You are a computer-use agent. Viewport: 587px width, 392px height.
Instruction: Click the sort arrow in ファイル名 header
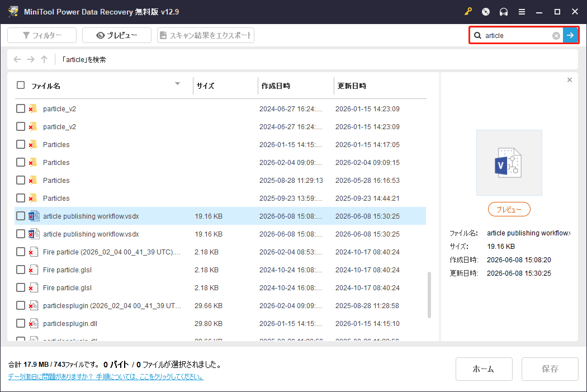[x=177, y=84]
